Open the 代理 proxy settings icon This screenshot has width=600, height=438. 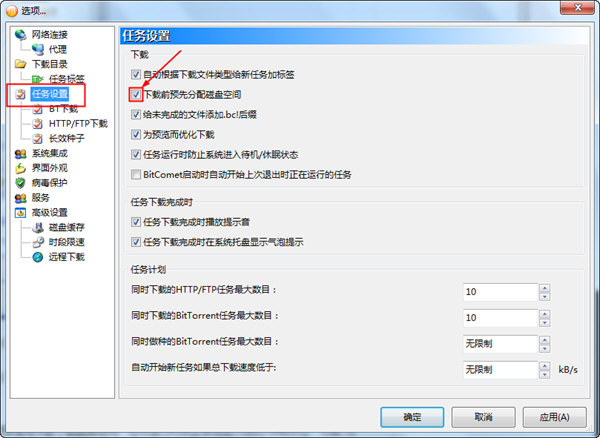point(38,49)
